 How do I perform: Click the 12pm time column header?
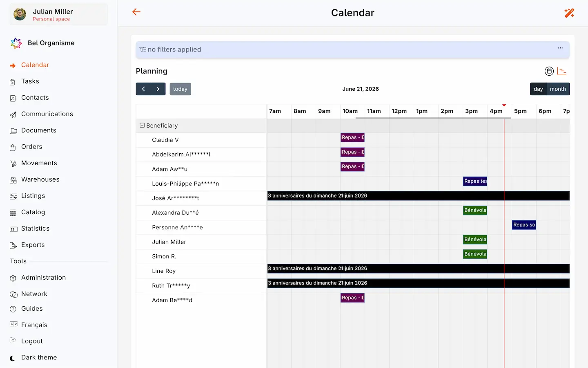(399, 111)
